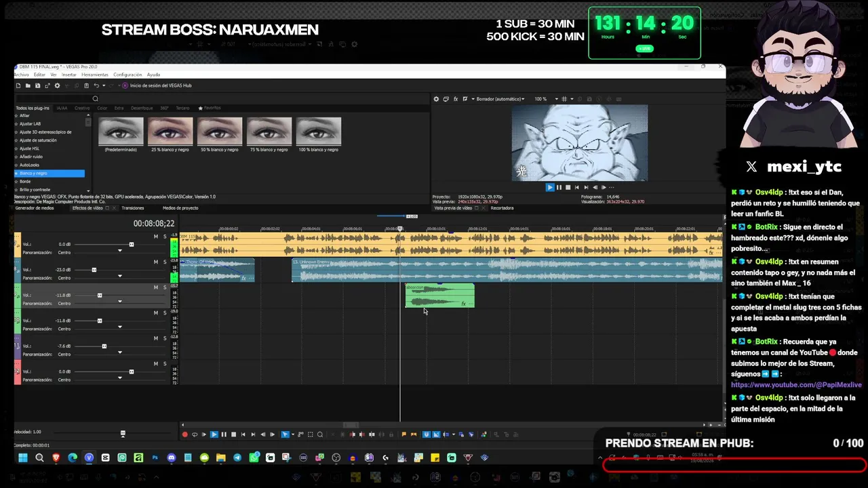Mute the selected green track at -11.8 dB
This screenshot has width=868, height=488.
156,287
